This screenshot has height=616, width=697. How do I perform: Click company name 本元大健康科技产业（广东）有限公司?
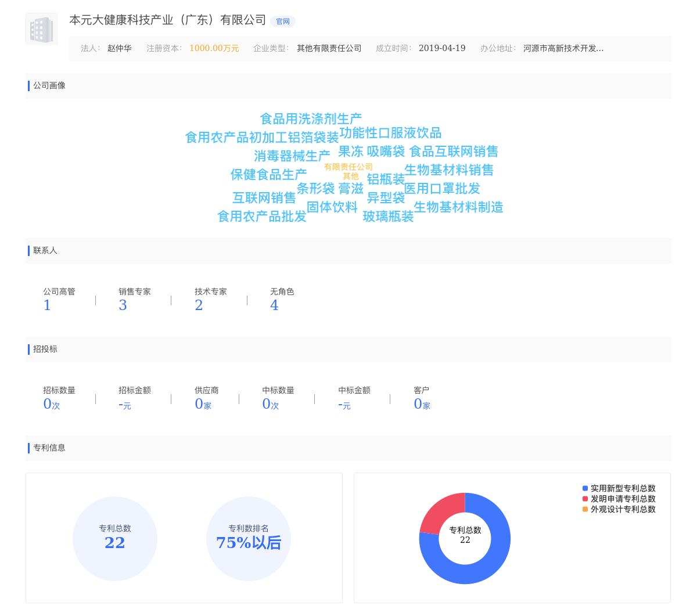pos(168,20)
